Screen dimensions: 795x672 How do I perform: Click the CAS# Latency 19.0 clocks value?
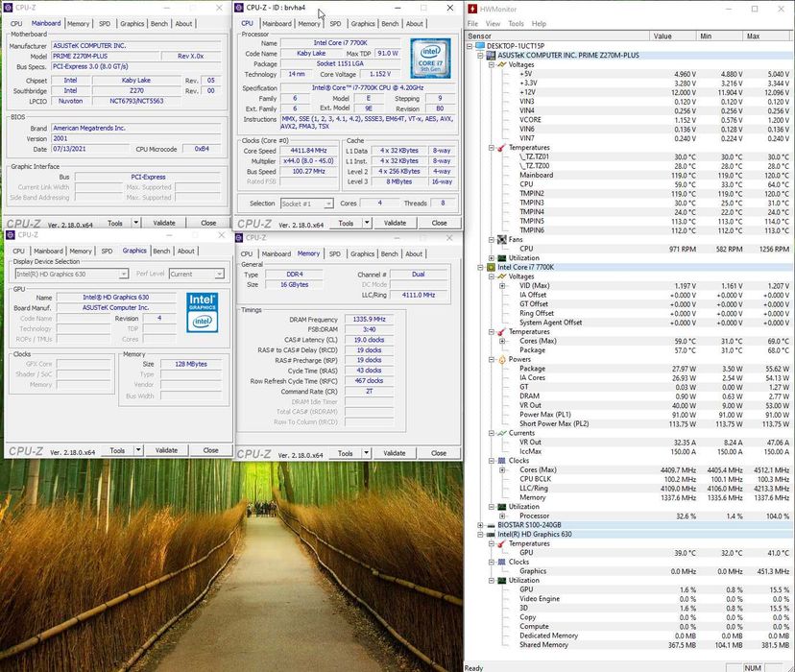(369, 340)
